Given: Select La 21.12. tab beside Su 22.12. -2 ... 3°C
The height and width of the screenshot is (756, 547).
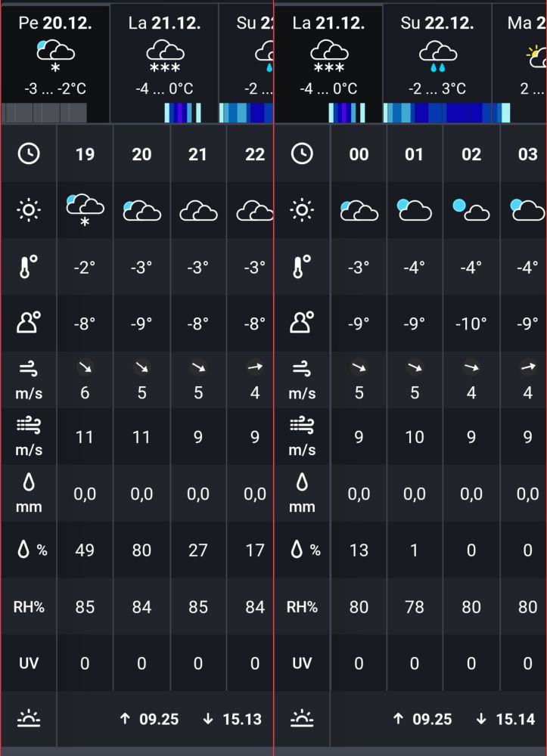Looking at the screenshot, I should (328, 64).
